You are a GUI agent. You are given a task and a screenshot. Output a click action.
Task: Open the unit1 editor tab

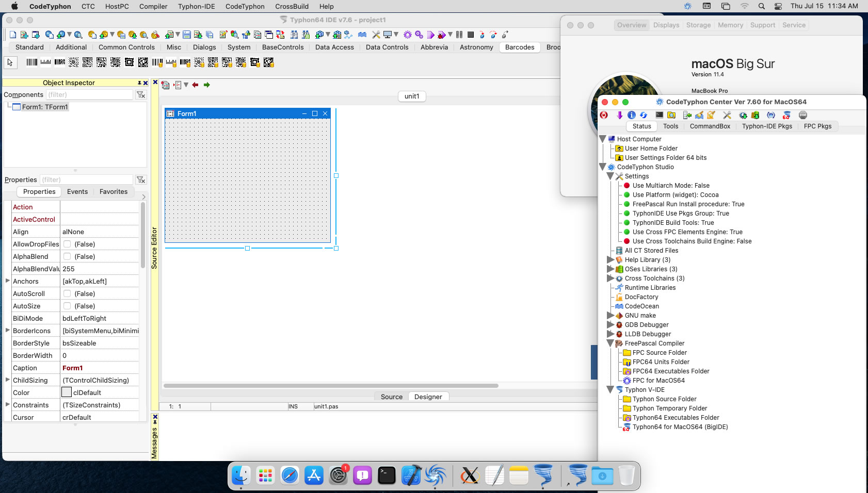412,96
